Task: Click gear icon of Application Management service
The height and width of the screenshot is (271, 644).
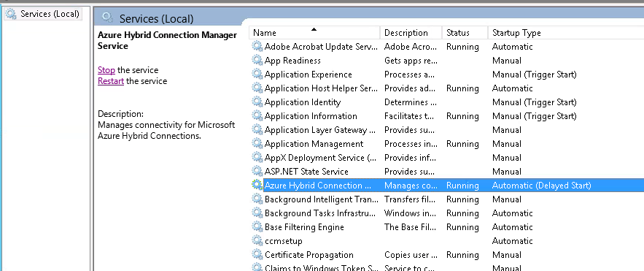Action: click(257, 143)
